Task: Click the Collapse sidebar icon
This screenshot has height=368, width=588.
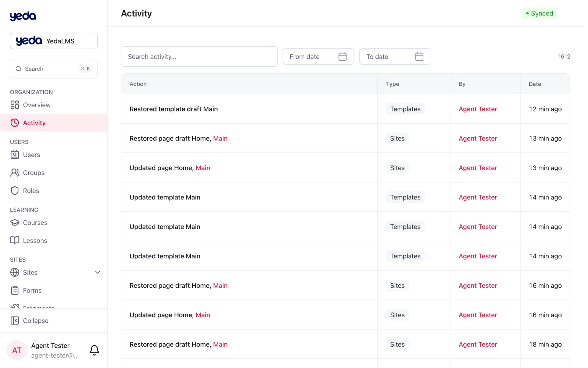Action: pyautogui.click(x=15, y=321)
